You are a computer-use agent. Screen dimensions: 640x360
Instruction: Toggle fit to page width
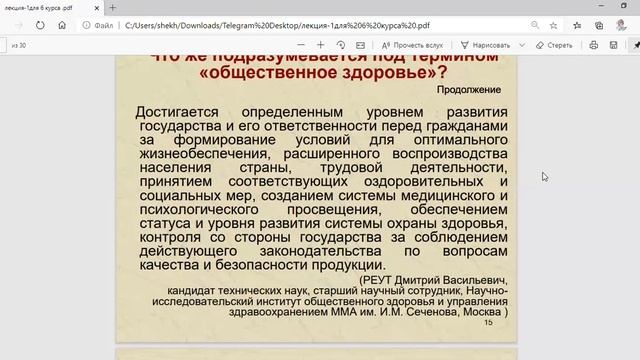360,45
